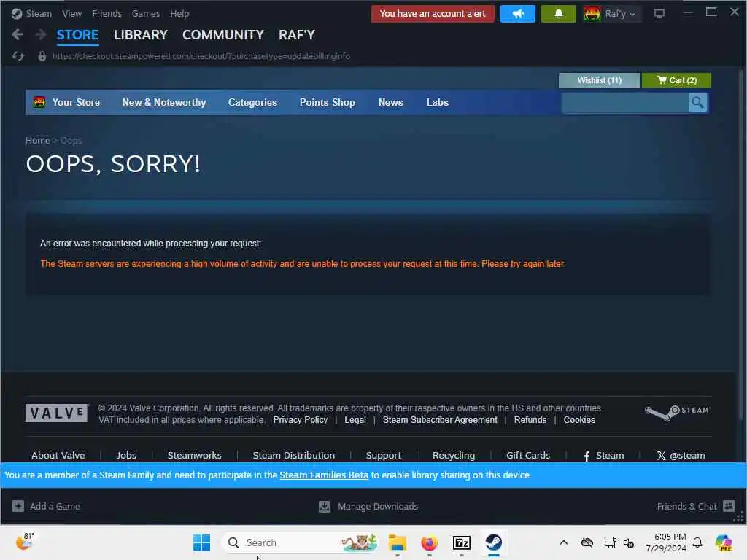Open the Rafy account dropdown
The width and height of the screenshot is (747, 560).
(x=612, y=14)
